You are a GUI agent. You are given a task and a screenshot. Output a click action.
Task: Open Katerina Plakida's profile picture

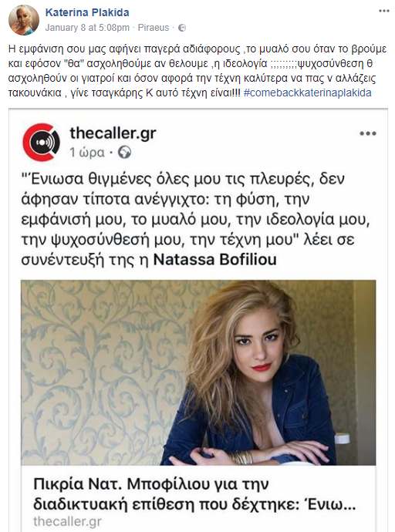coord(24,20)
